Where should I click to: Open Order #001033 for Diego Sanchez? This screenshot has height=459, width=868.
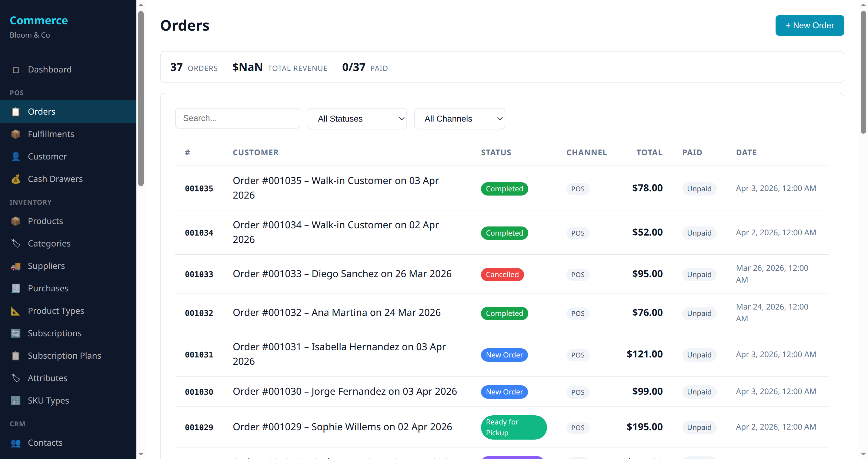coord(342,274)
